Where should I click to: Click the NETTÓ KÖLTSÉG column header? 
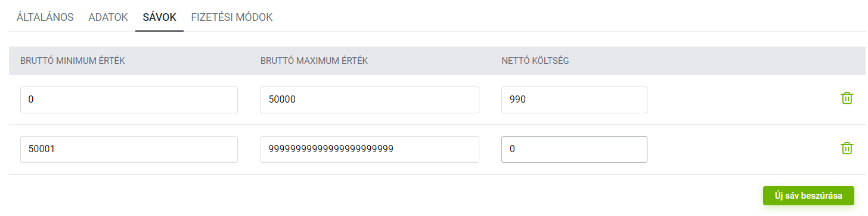tap(535, 61)
